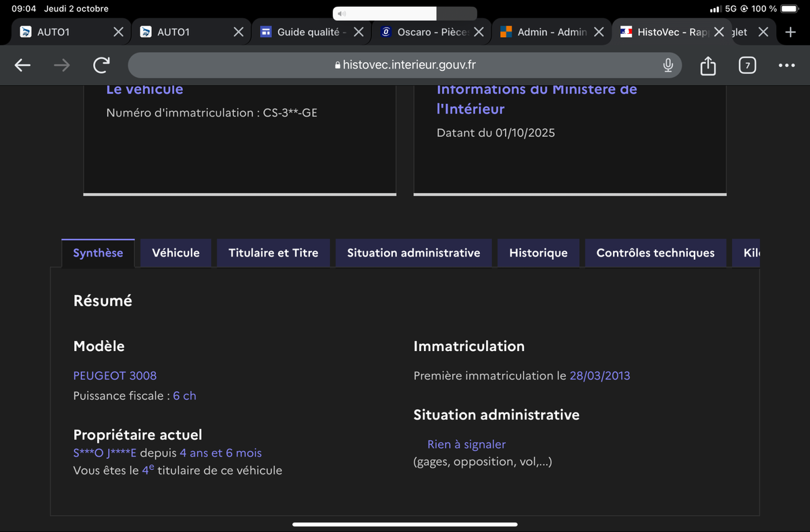Open the tab switcher showing 7
810x532 pixels.
tap(747, 65)
